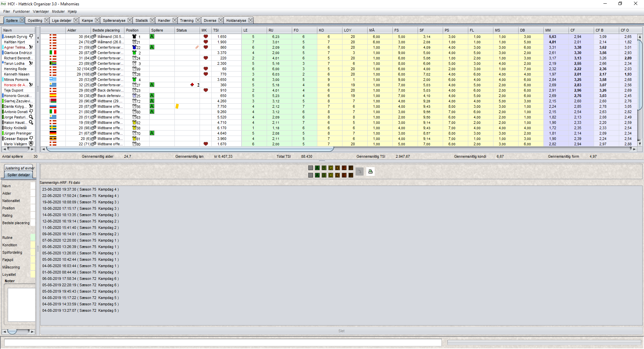Viewport: 644px width, 349px height.
Task: Open the Justering af evner tab
Action: click(x=19, y=168)
